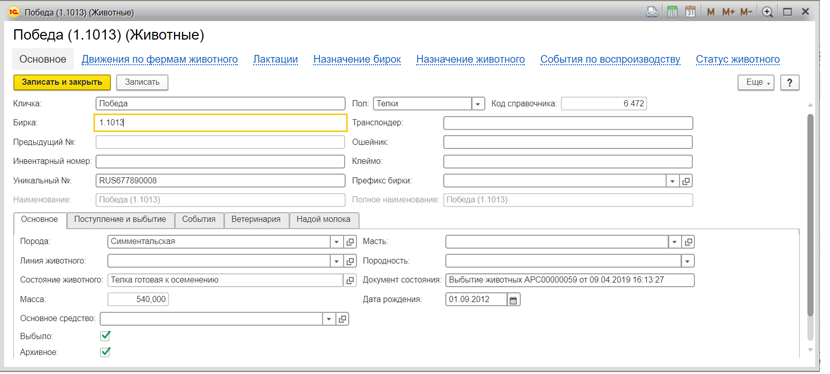Screen dimensions: 830x374
Task: Expand the Префикс бирки dropdown
Action: tap(672, 181)
